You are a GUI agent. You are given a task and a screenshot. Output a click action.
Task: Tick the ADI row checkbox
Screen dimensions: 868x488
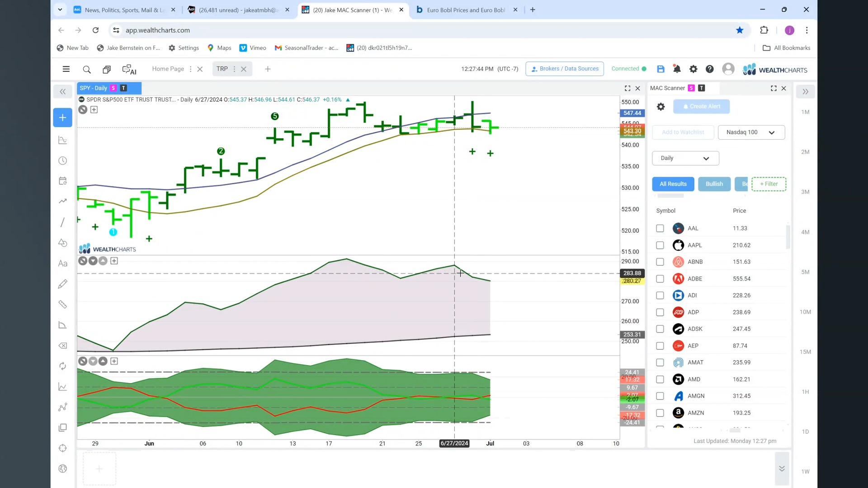660,296
